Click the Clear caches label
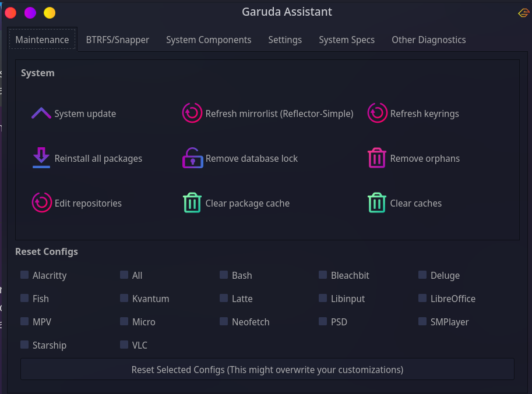This screenshot has height=394, width=532. [x=415, y=203]
